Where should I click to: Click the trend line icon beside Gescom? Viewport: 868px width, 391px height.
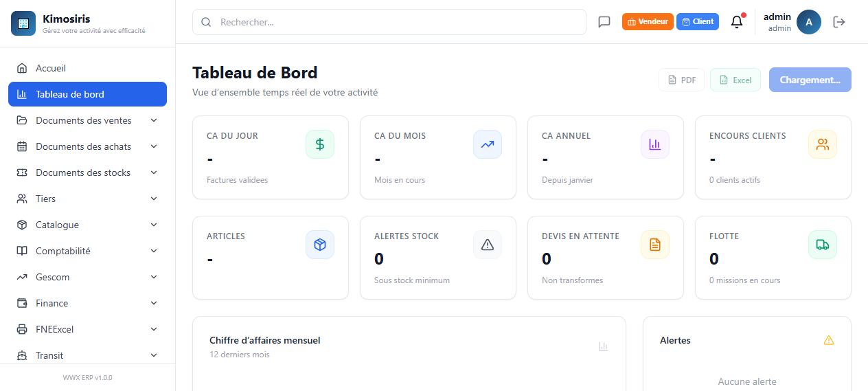coord(22,277)
